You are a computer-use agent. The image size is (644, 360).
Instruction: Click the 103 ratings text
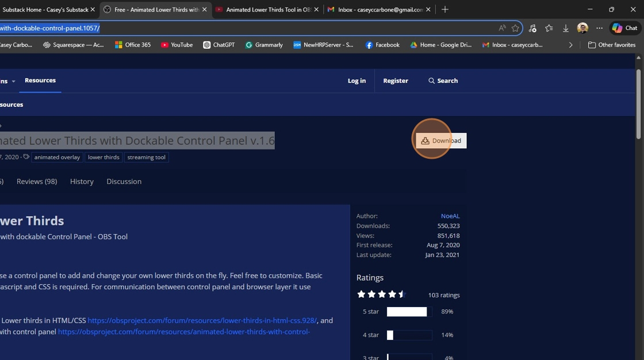444,295
